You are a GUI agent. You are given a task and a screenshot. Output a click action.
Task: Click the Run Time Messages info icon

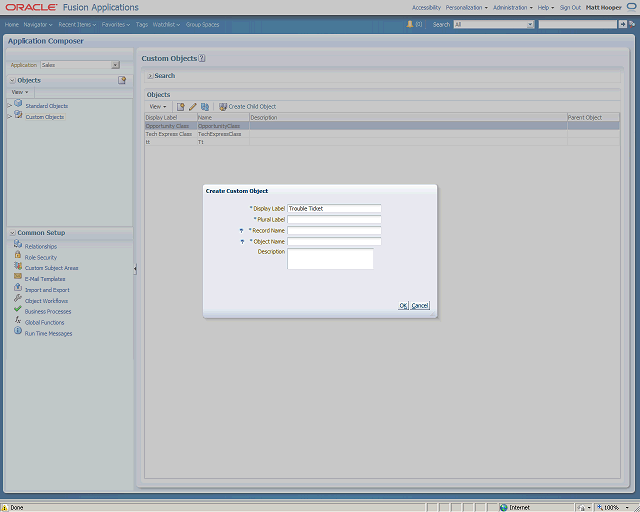(18, 331)
